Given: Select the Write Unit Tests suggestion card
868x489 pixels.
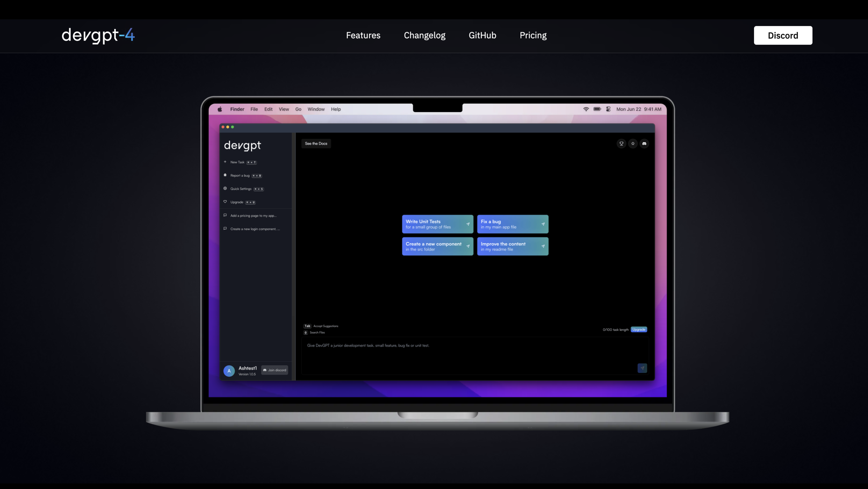Looking at the screenshot, I should [x=437, y=224].
